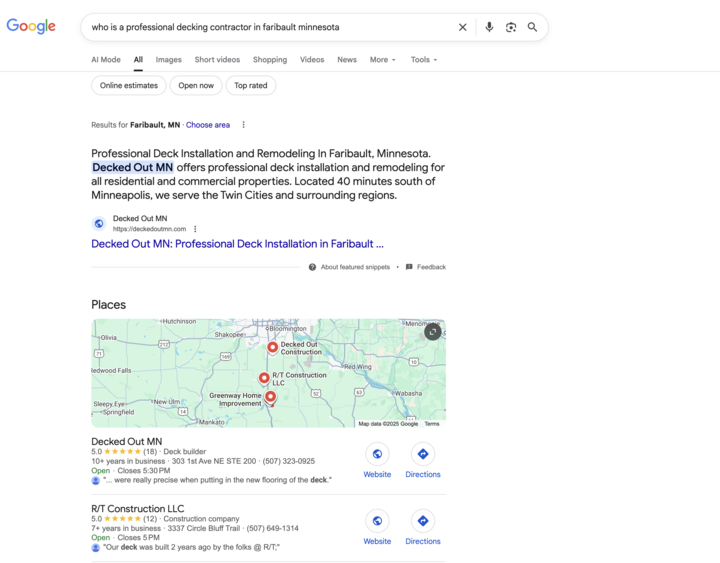Click the Terms link on the map
This screenshot has width=720, height=563.
pyautogui.click(x=432, y=424)
